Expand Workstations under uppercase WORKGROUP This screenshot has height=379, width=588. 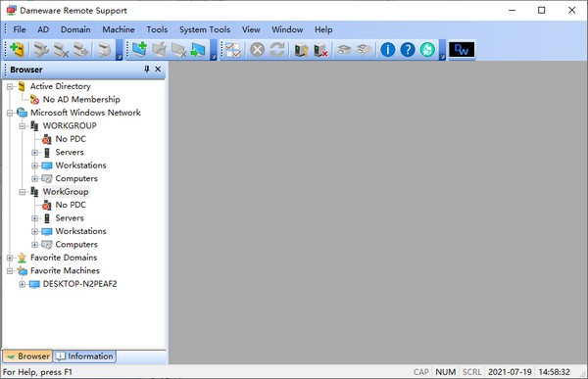coord(34,166)
